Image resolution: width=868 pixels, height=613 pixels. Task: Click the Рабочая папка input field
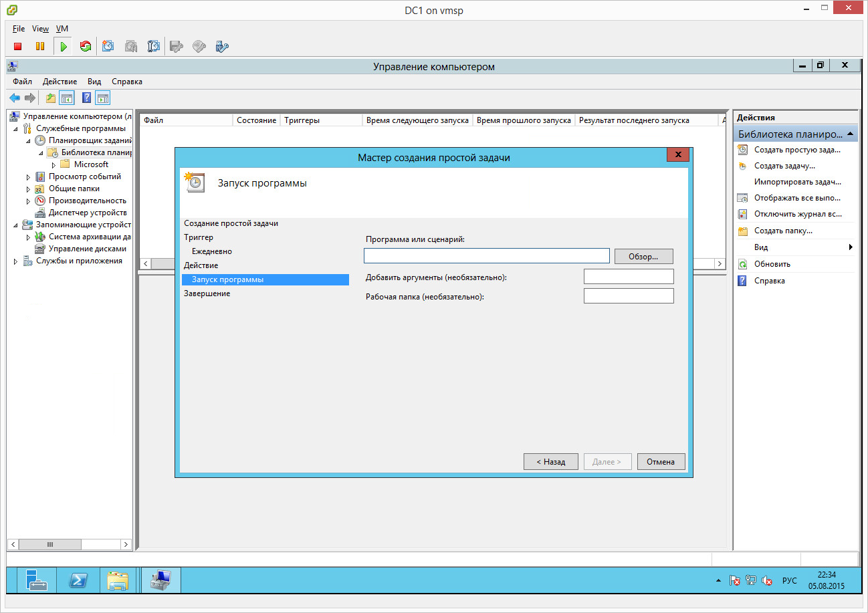(629, 295)
